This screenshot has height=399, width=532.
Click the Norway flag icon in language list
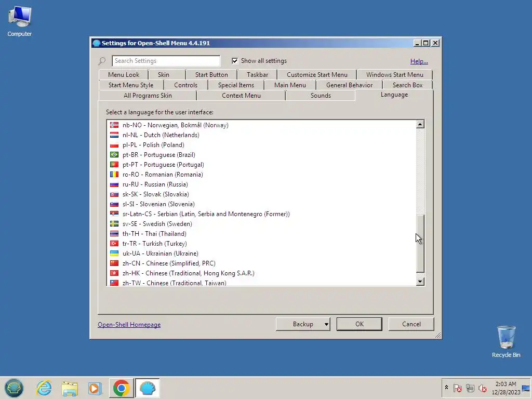coord(114,125)
